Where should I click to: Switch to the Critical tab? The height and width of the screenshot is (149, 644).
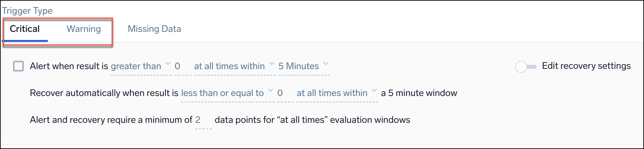(25, 29)
